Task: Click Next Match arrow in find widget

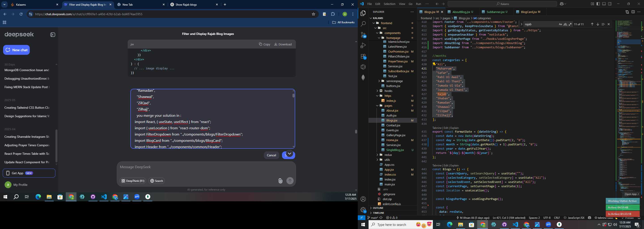Action: (597, 24)
